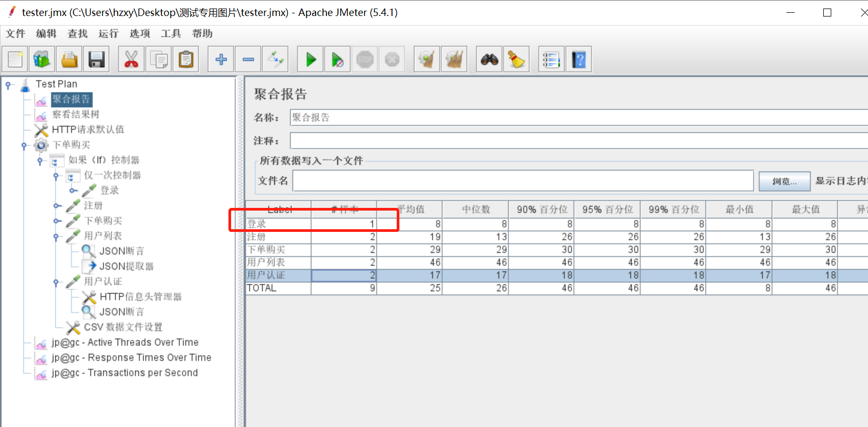
Task: Sort table by 90% 百分位 header
Action: click(542, 210)
